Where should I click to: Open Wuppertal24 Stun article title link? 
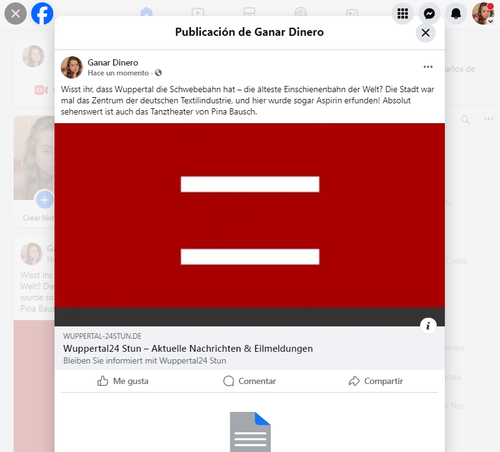[x=188, y=349]
